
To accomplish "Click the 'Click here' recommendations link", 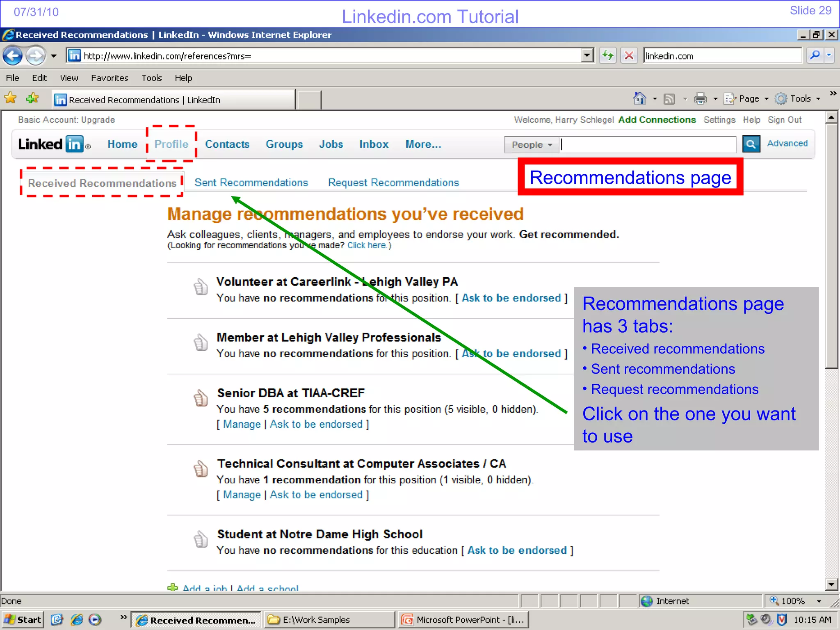I will pos(366,245).
